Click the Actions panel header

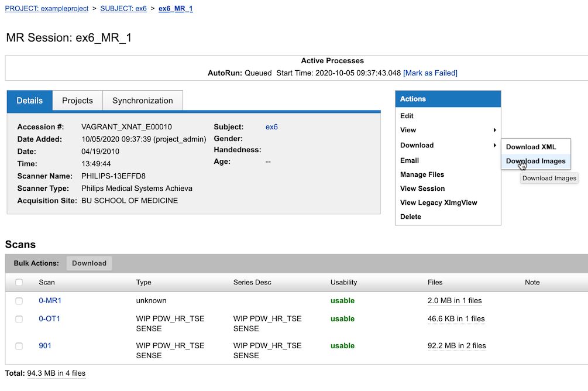pos(448,99)
